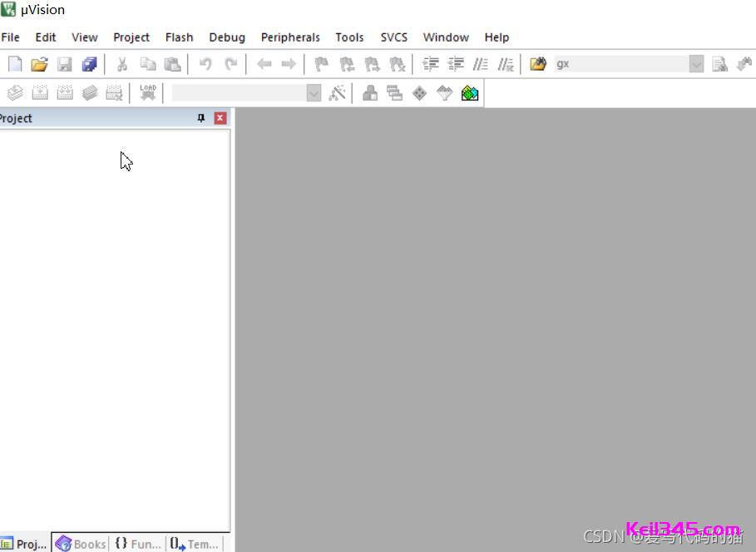
Task: Open File Extensions and Environment icon
Action: coord(370,92)
